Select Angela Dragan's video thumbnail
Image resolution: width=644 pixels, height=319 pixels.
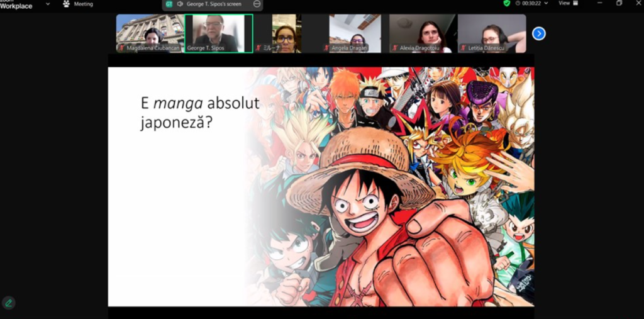pos(355,33)
